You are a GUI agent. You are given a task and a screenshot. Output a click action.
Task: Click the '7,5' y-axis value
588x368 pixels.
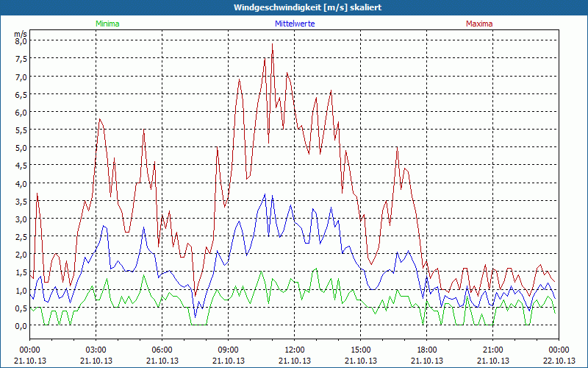tap(21, 59)
